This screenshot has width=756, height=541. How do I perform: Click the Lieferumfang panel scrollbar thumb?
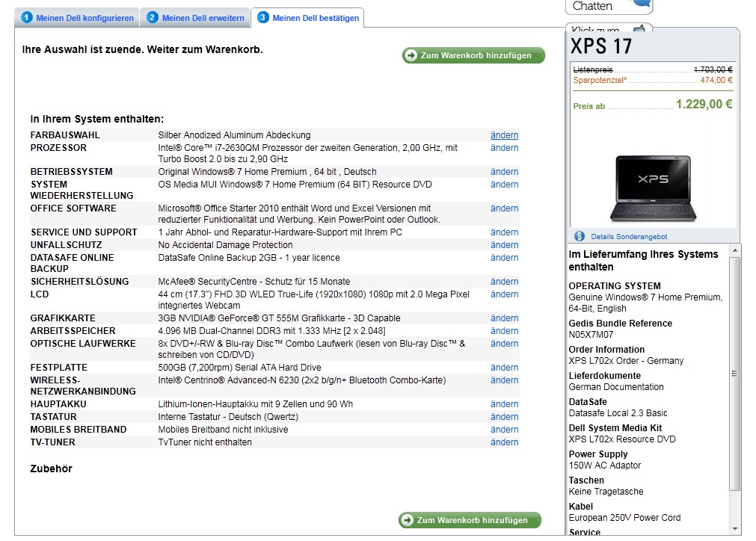[x=735, y=374]
